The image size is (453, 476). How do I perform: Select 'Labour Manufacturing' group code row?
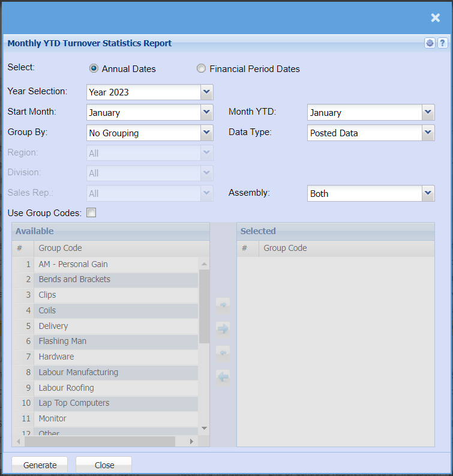click(105, 373)
